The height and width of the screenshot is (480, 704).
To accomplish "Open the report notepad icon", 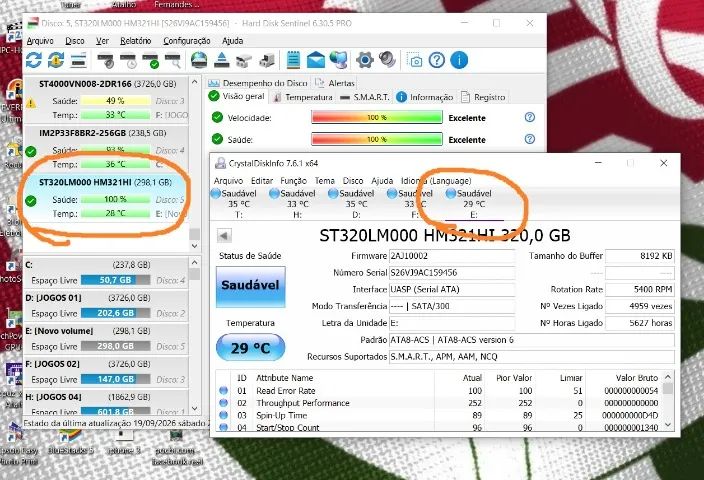I will 293,60.
